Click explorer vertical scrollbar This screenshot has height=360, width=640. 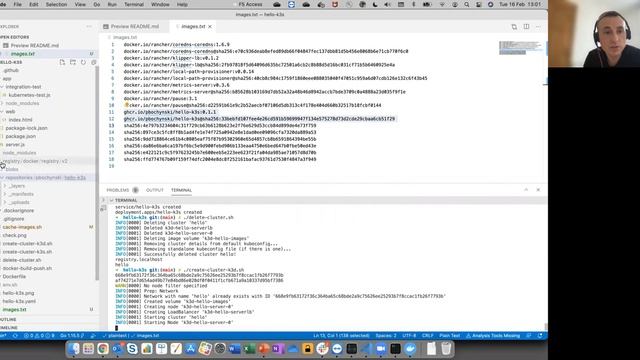point(97,173)
